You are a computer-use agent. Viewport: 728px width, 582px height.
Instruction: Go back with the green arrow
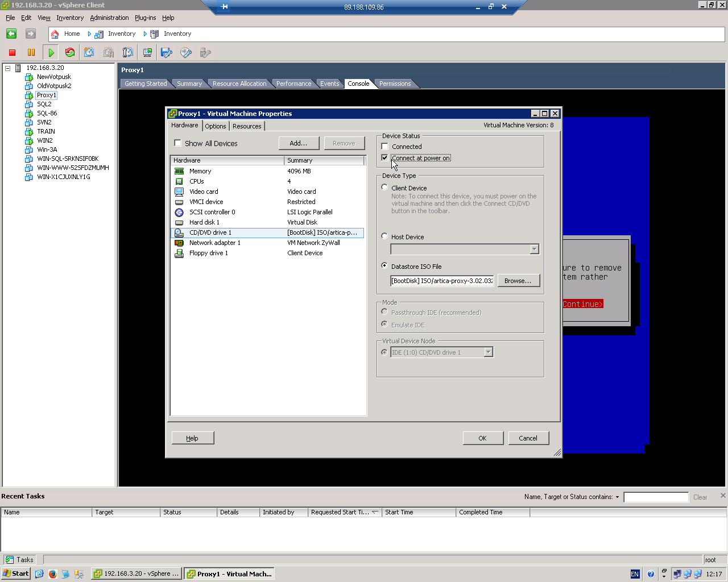point(11,34)
